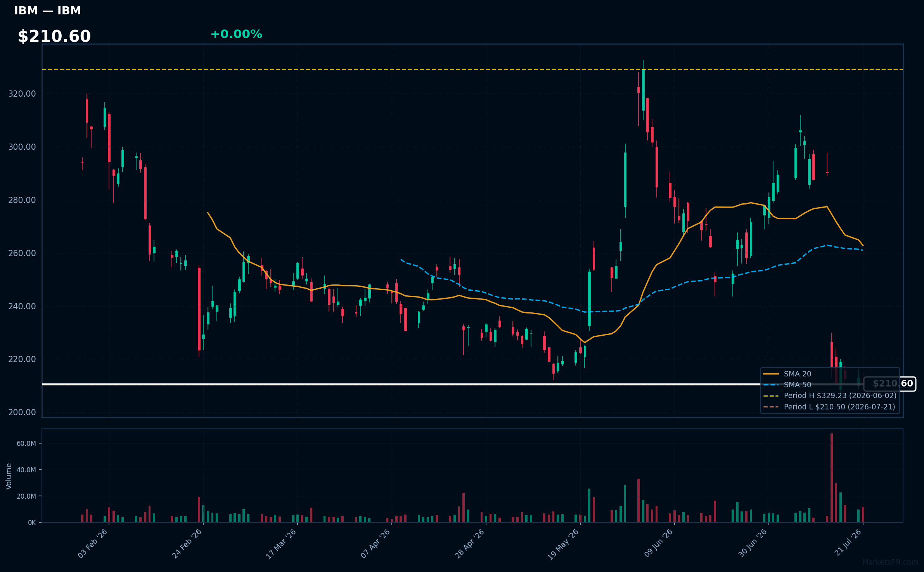Click the +0.00% change value
The width and height of the screenshot is (924, 572).
pyautogui.click(x=236, y=34)
